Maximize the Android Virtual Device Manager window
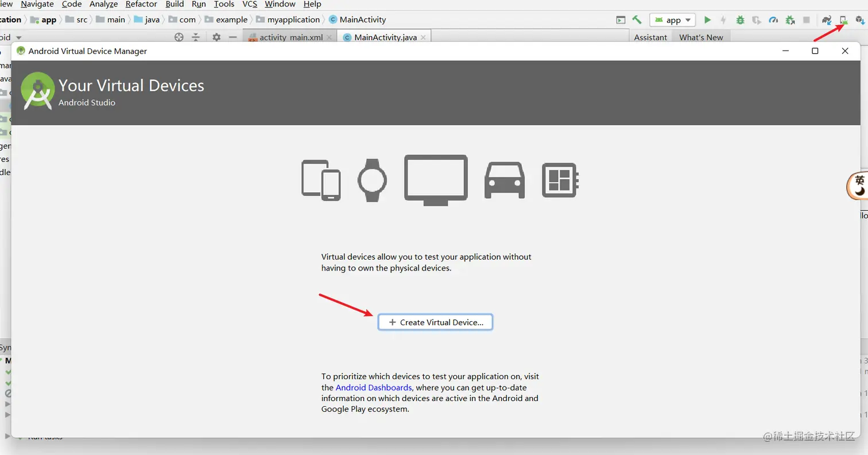This screenshot has width=868, height=455. point(815,51)
